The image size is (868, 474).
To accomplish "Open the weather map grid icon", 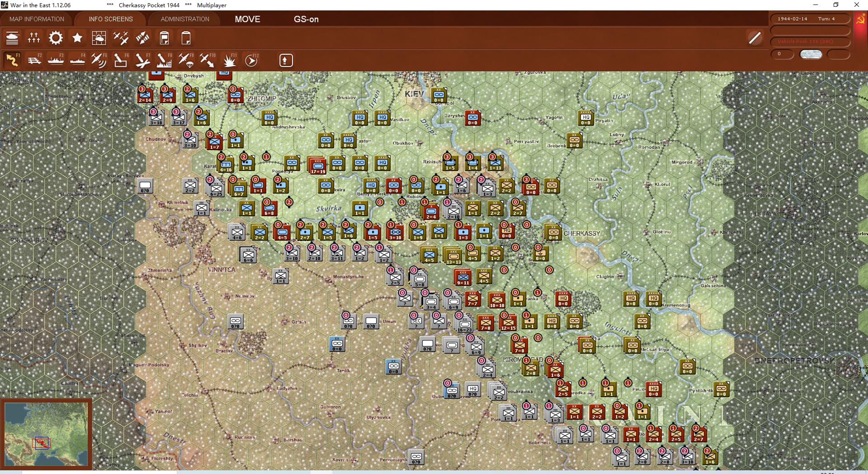I will [99, 38].
